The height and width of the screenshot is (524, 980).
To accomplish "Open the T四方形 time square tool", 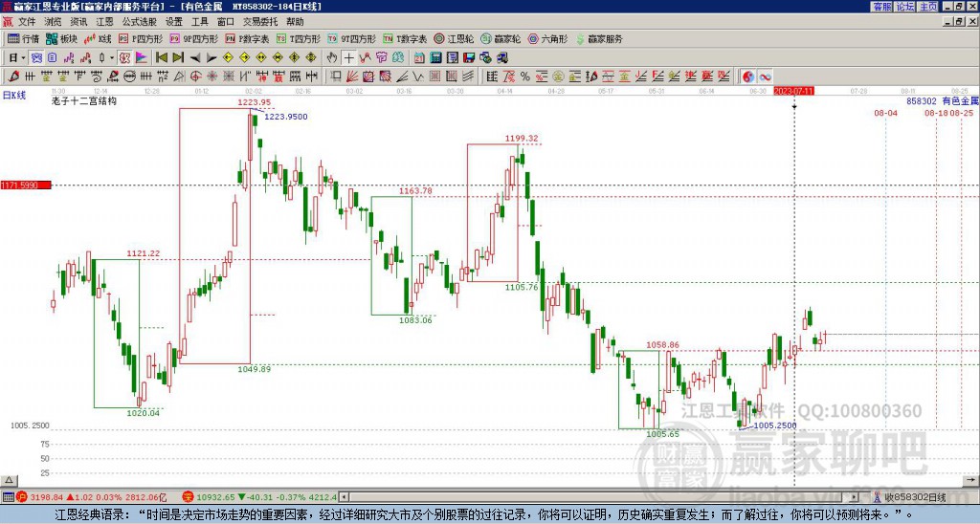I will (299, 38).
